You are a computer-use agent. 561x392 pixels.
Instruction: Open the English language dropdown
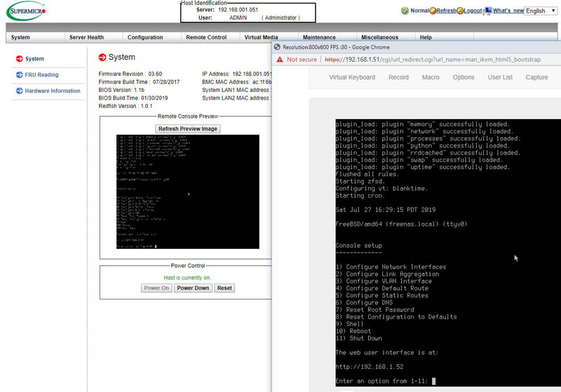point(540,11)
